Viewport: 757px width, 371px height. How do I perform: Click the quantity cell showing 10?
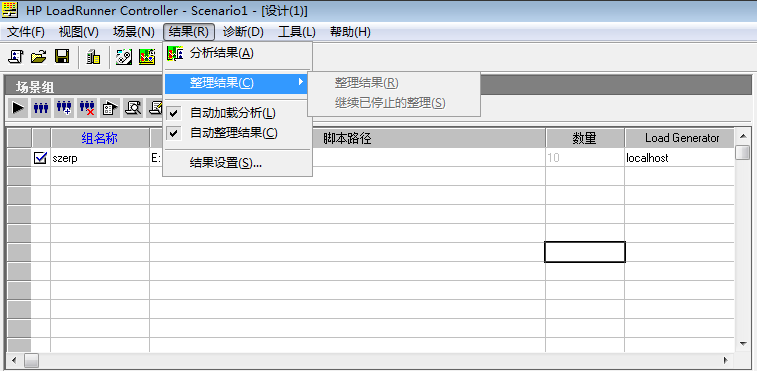(x=585, y=158)
